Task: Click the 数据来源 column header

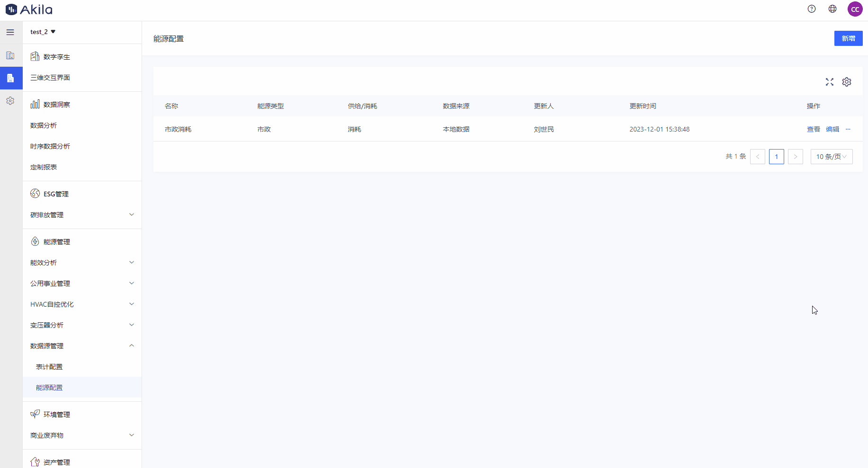Action: (x=456, y=106)
